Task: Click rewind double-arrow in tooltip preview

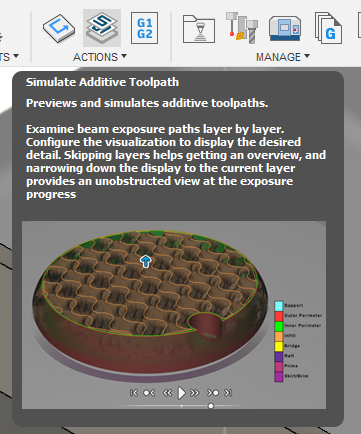Action: point(167,393)
